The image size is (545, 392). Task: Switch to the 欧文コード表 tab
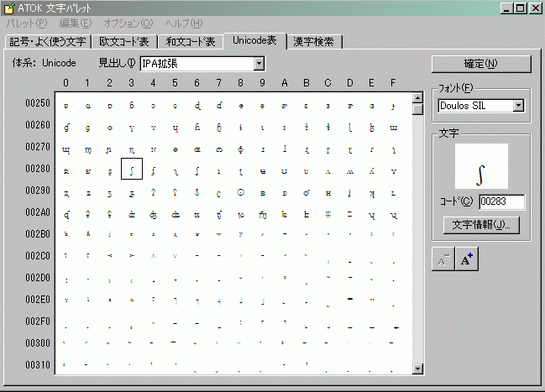click(124, 42)
